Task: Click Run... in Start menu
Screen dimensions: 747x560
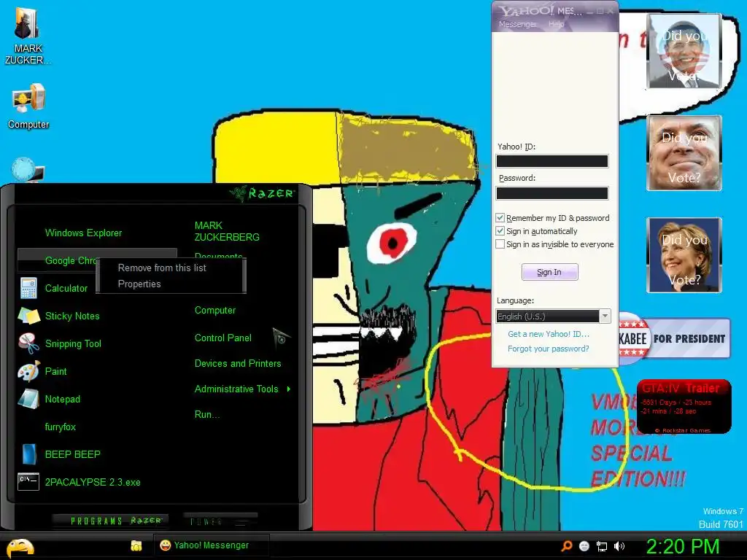Action: pos(206,414)
